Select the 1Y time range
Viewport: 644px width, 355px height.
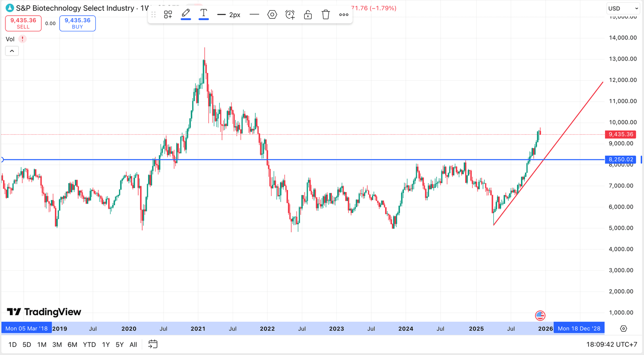tap(106, 345)
